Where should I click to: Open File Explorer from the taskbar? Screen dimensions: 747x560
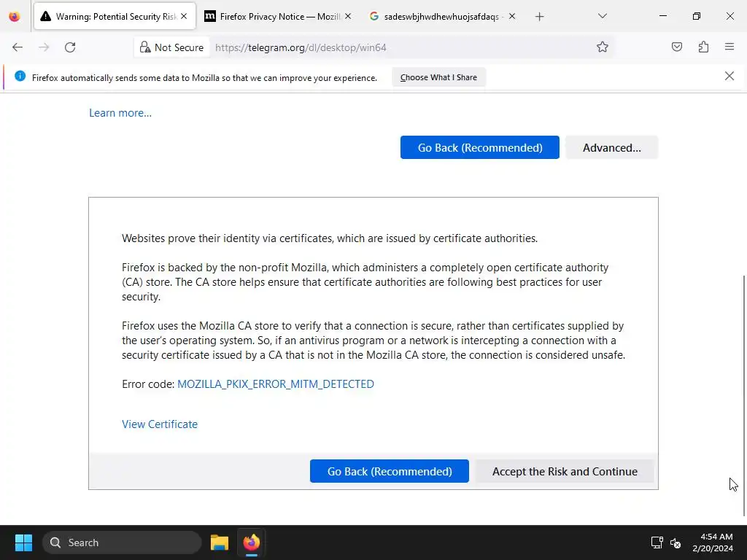click(220, 542)
